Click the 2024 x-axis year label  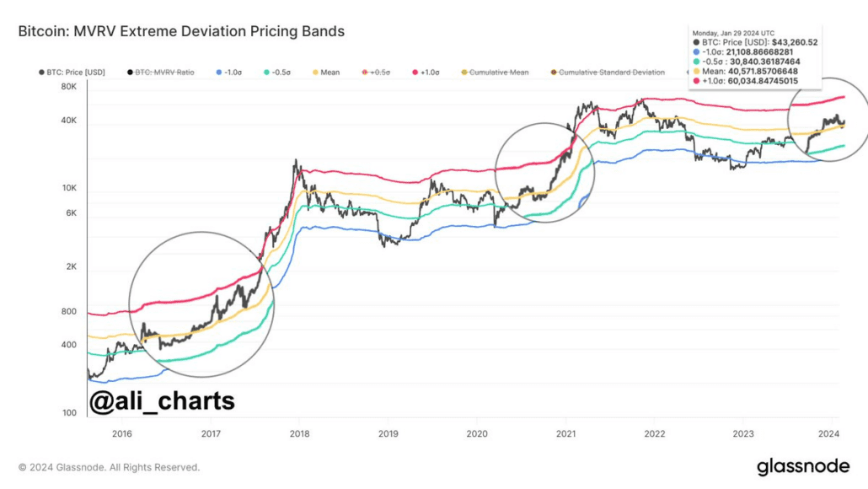coord(829,434)
